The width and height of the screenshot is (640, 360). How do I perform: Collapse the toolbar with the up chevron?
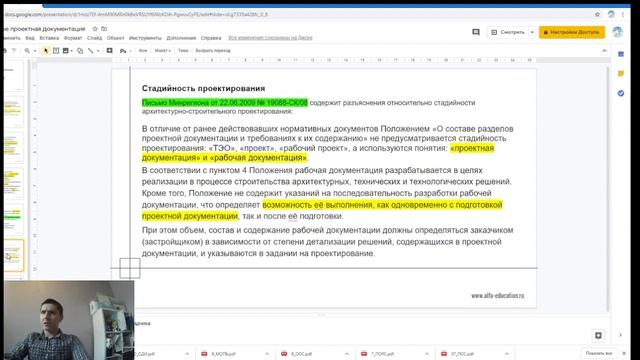click(604, 51)
